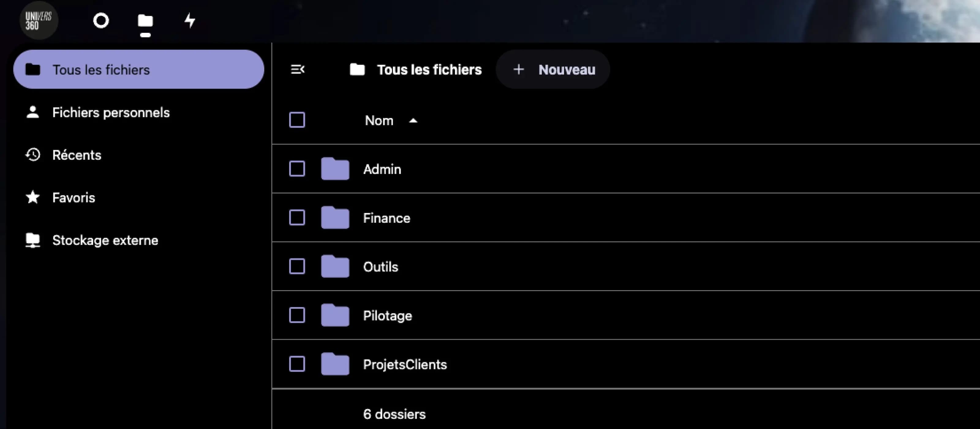Open the Admin folder
Viewport: 980px width, 429px height.
point(382,169)
